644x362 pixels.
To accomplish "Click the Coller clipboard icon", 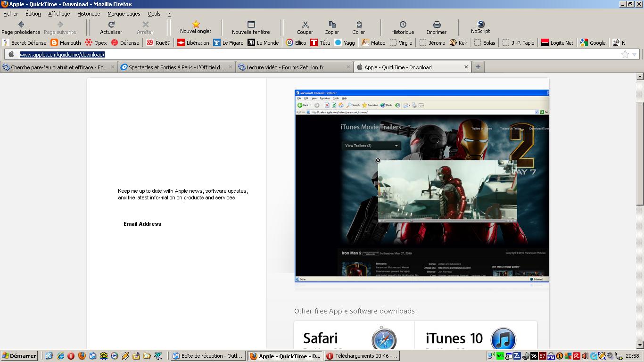I will 359,28.
